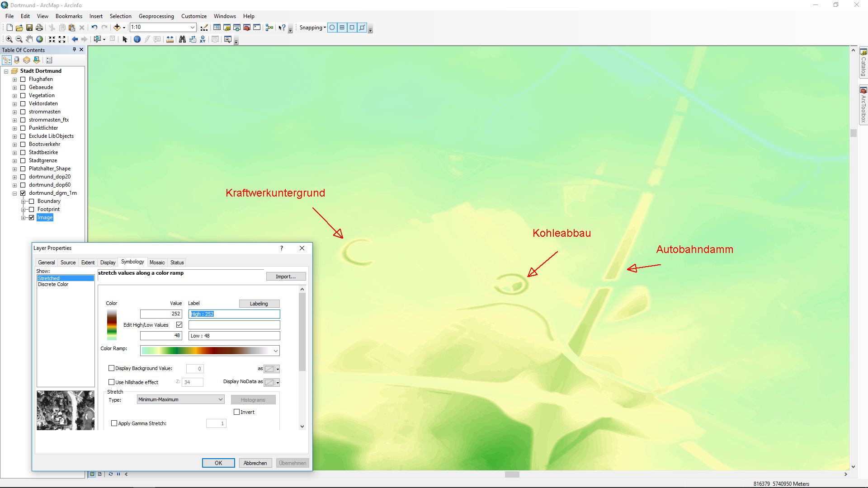Viewport: 868px width, 488px height.
Task: Click the Full Extent navigation icon
Action: (40, 39)
